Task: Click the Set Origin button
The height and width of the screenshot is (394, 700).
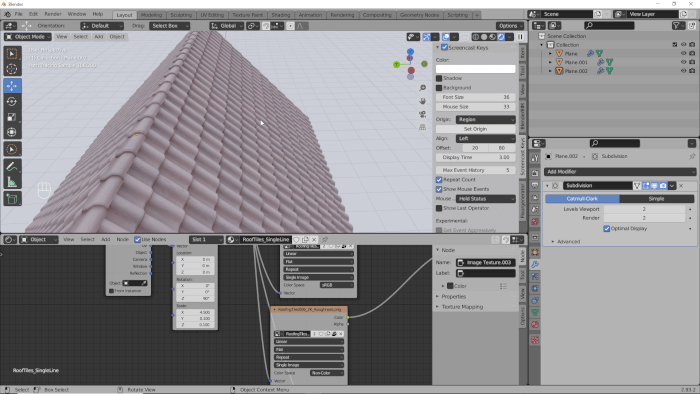Action: [x=475, y=129]
